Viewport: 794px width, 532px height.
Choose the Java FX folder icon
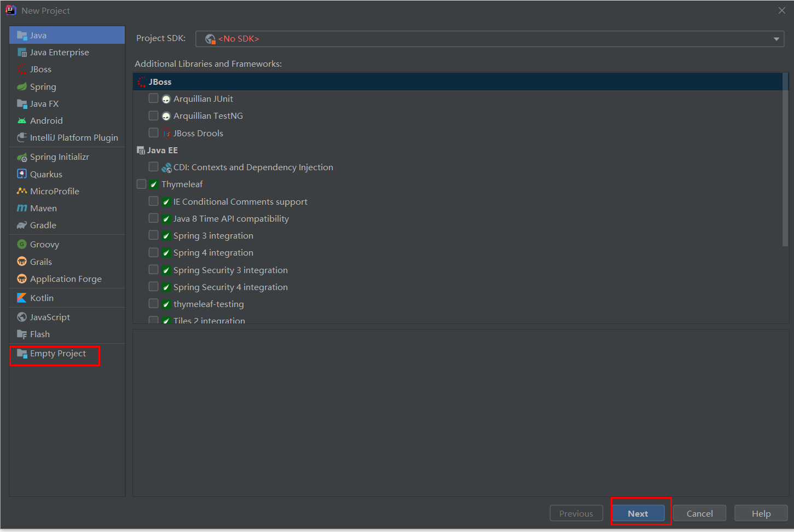(22, 103)
